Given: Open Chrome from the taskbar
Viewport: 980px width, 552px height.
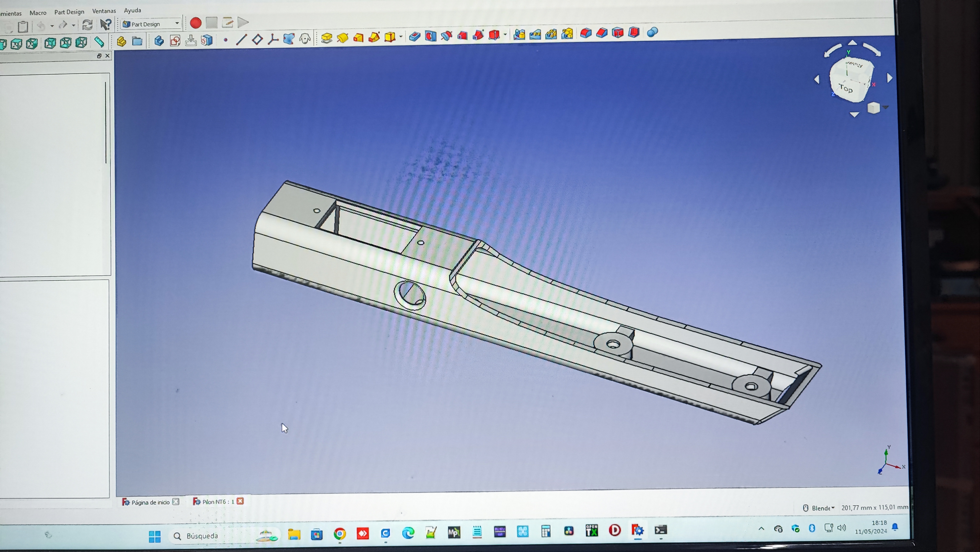Looking at the screenshot, I should point(340,534).
